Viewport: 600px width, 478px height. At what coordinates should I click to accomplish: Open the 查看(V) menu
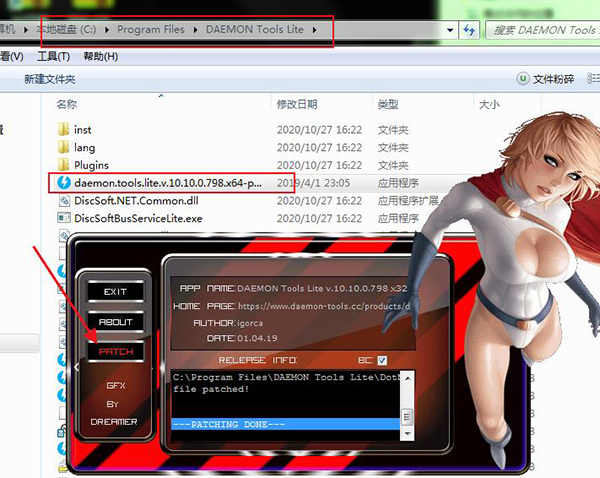tap(11, 57)
